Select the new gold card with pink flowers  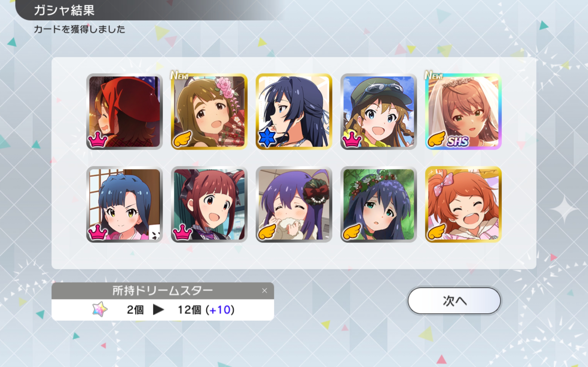209,111
